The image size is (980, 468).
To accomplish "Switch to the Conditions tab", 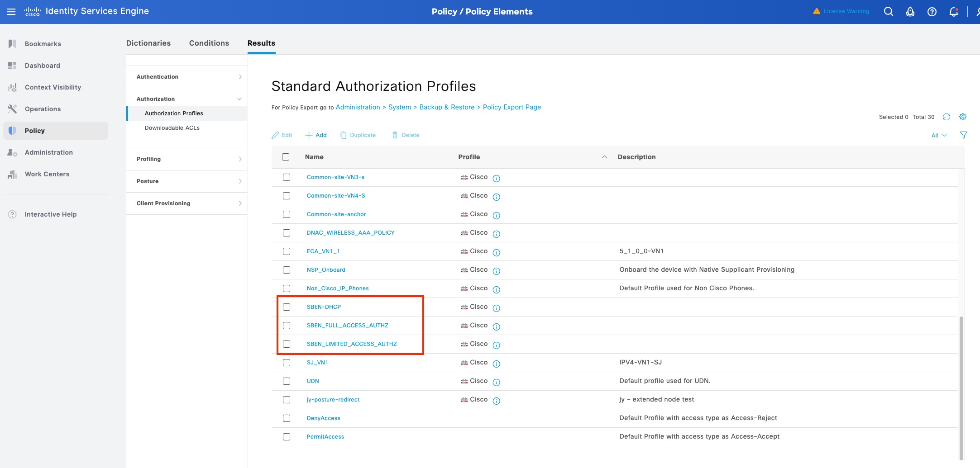I will 209,43.
